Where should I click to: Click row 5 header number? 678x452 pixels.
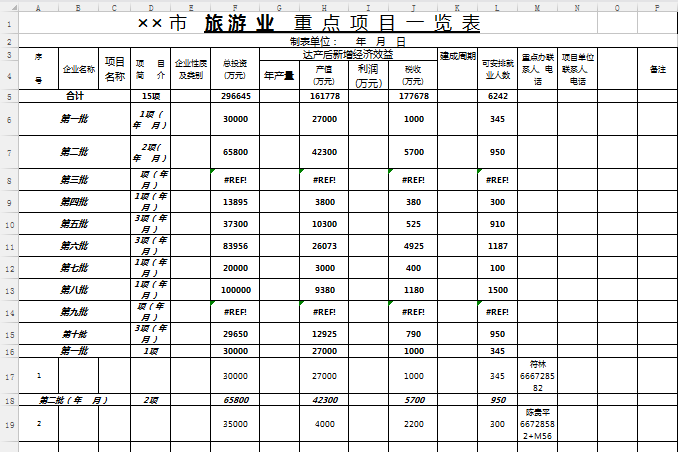pyautogui.click(x=8, y=96)
